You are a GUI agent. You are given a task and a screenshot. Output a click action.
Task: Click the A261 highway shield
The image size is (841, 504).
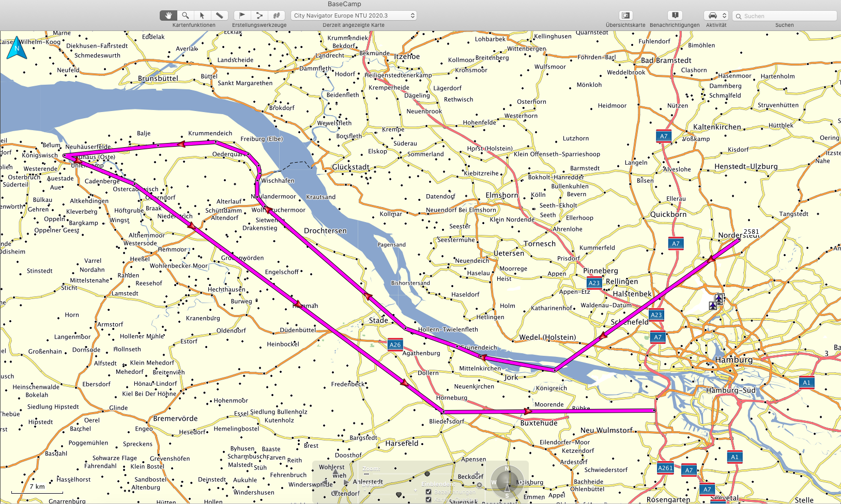[x=665, y=468]
